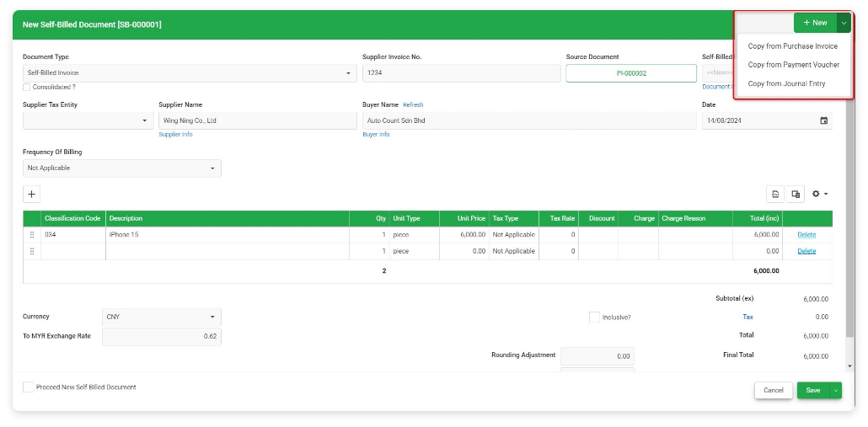Image resolution: width=868 pixels, height=427 pixels.
Task: Open the calendar picker in the Date field
Action: 823,121
